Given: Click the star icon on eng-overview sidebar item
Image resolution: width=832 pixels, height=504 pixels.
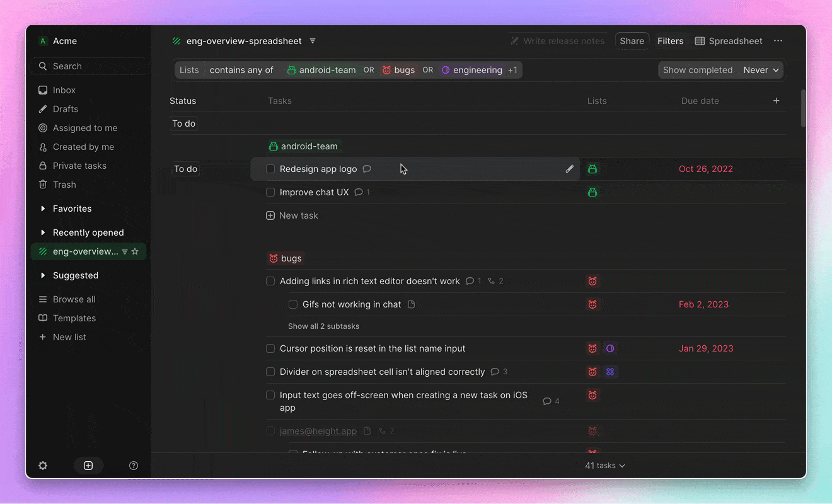Looking at the screenshot, I should pos(135,251).
